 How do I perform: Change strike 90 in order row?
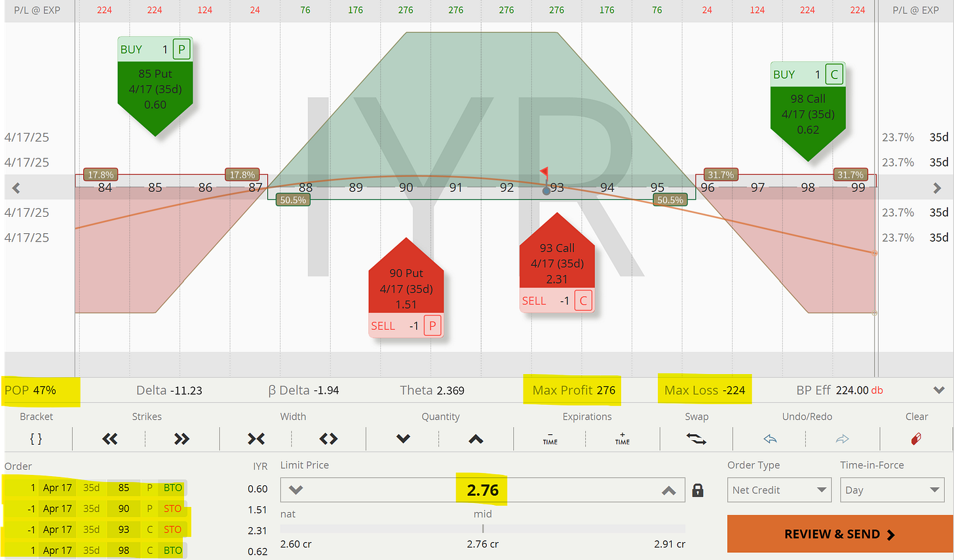(x=124, y=509)
